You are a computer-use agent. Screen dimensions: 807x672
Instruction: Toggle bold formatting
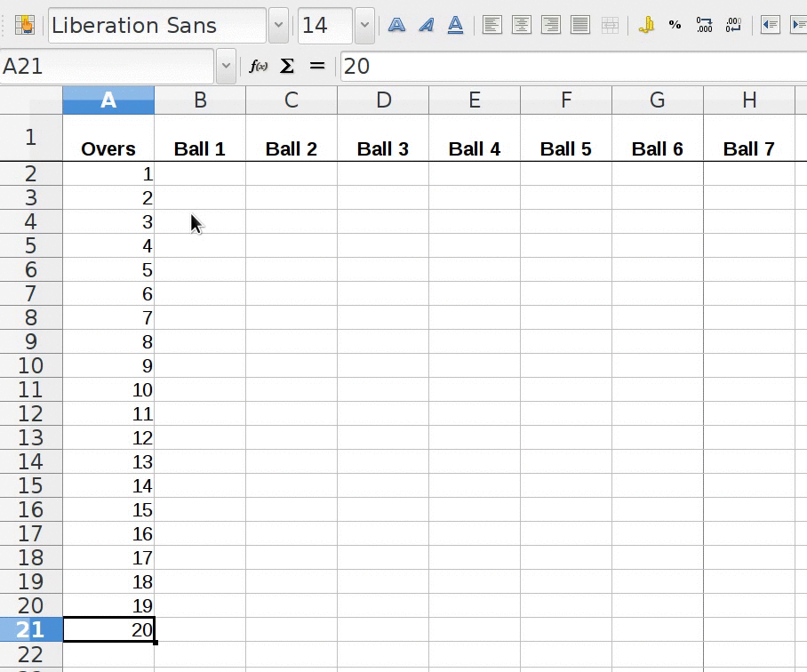pos(397,25)
